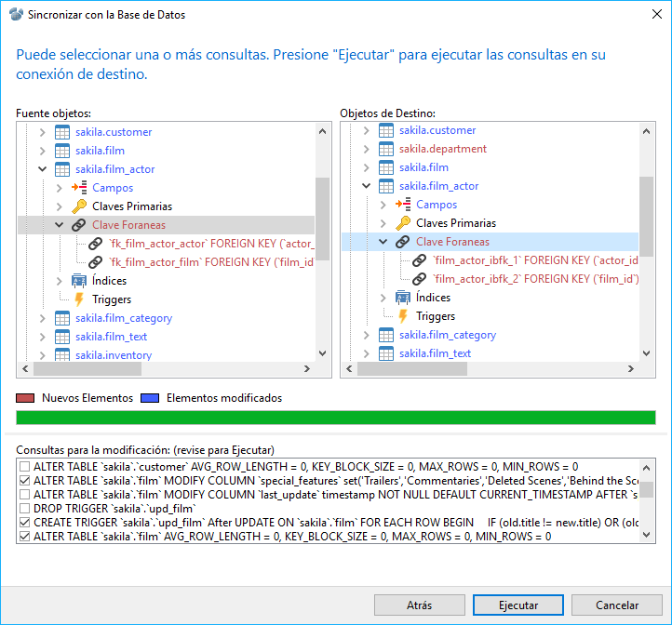The width and height of the screenshot is (672, 625).
Task: Click the sakila.department table icon in destination objects
Action: tap(386, 149)
